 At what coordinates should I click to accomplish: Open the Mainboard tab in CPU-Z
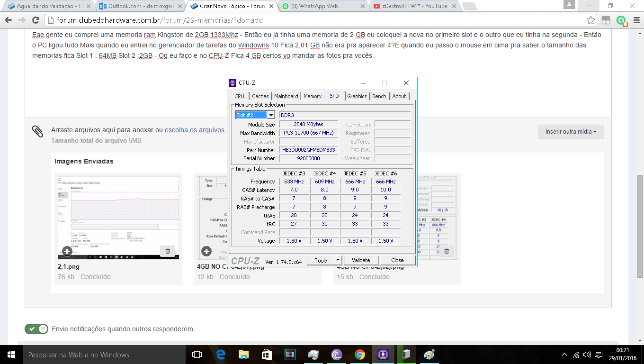pyautogui.click(x=286, y=96)
